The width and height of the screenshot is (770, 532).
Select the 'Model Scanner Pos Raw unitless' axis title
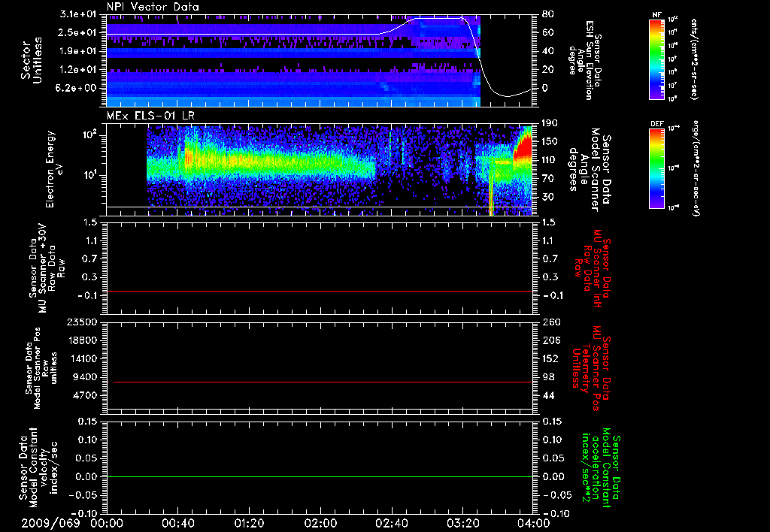pos(41,368)
